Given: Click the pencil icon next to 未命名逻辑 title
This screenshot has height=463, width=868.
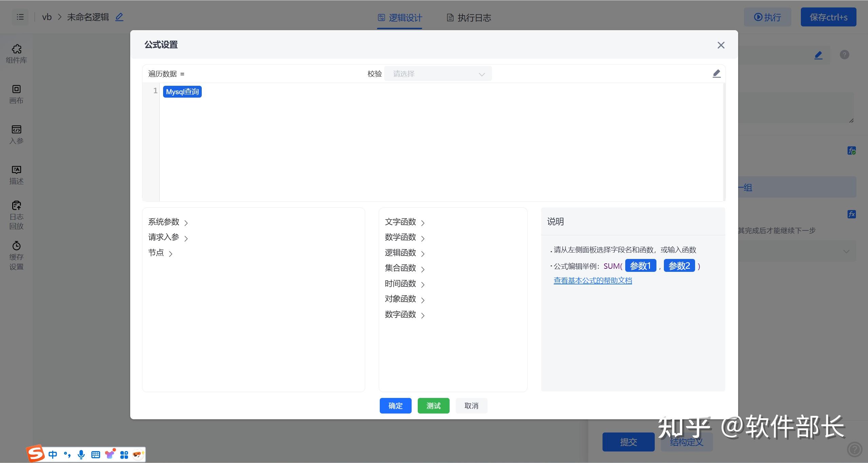Looking at the screenshot, I should point(119,17).
